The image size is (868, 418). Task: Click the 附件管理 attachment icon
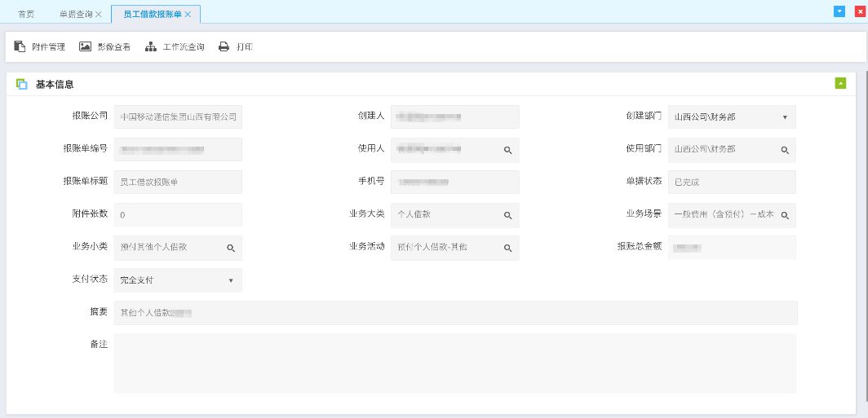[x=20, y=47]
